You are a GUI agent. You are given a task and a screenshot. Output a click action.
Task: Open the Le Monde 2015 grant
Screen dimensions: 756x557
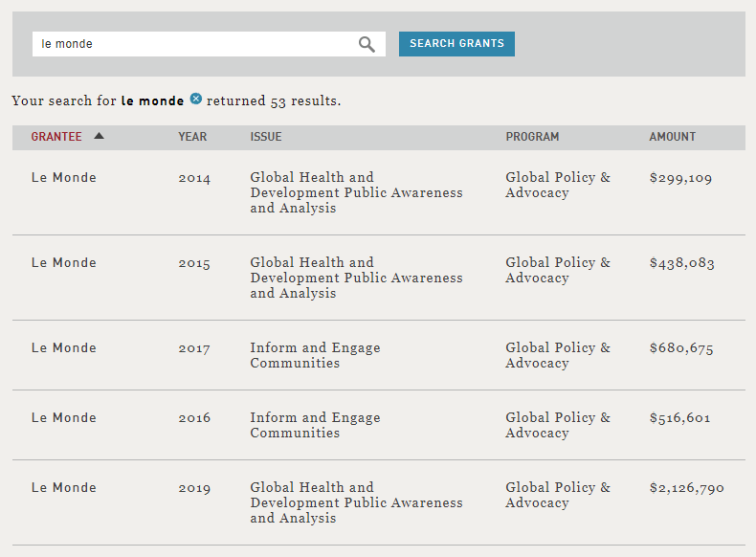point(64,263)
